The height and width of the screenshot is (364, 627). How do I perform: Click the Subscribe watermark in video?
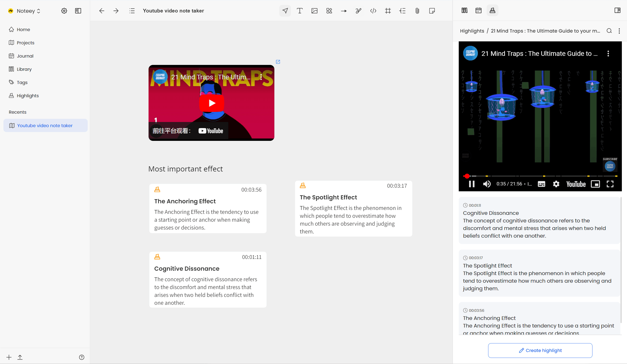tap(610, 165)
